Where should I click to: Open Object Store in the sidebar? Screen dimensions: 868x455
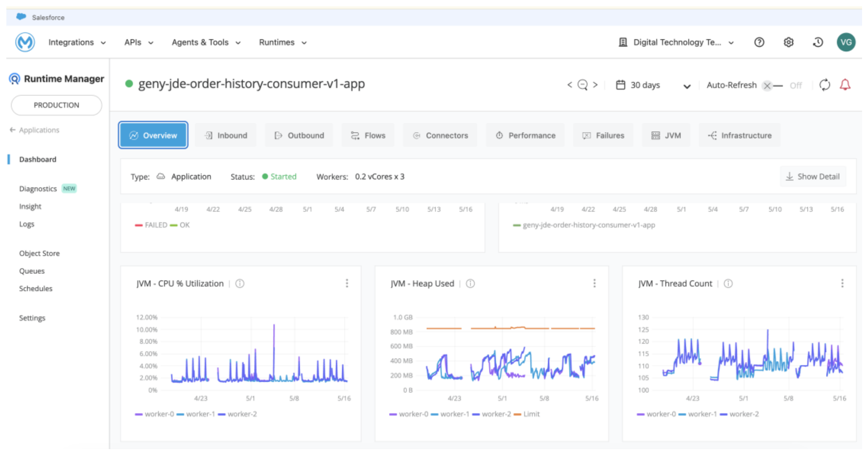[x=39, y=254]
